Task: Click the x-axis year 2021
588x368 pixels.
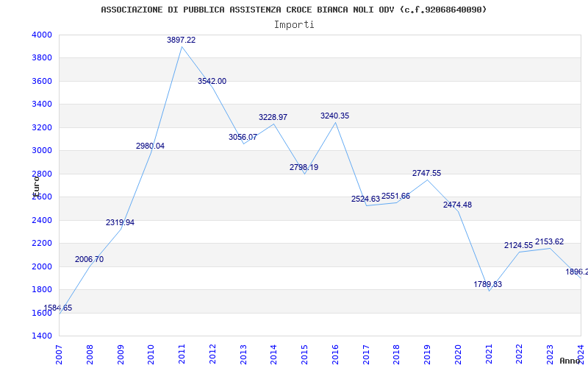Action: pos(489,355)
